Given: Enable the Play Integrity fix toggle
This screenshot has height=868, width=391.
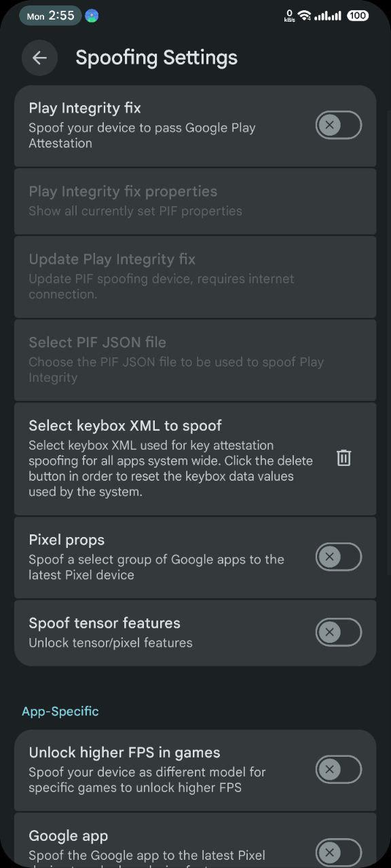Looking at the screenshot, I should click(x=338, y=125).
